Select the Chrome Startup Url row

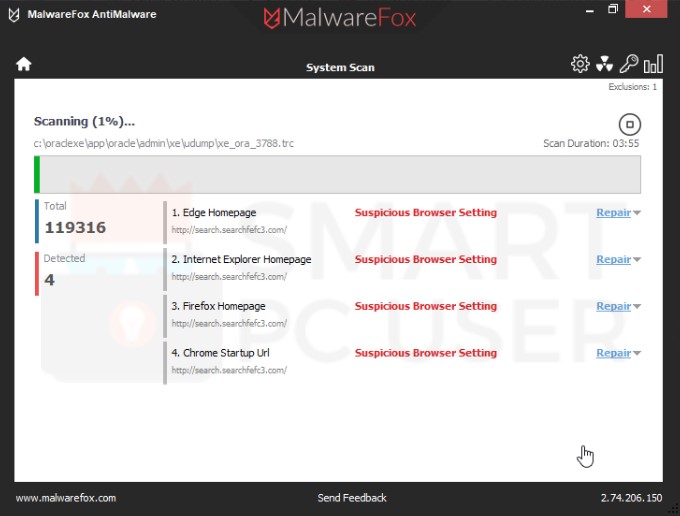click(402, 363)
